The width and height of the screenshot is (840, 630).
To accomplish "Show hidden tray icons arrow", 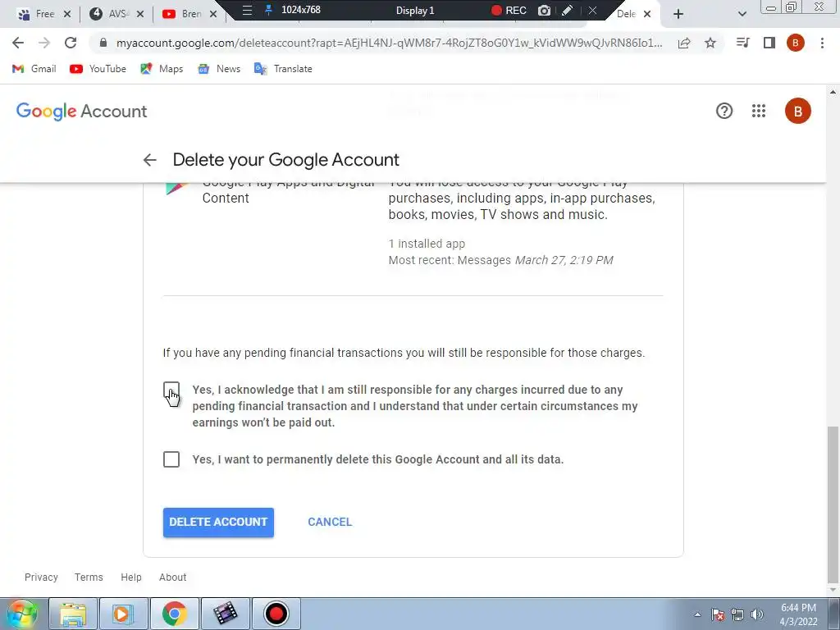I will pyautogui.click(x=697, y=615).
